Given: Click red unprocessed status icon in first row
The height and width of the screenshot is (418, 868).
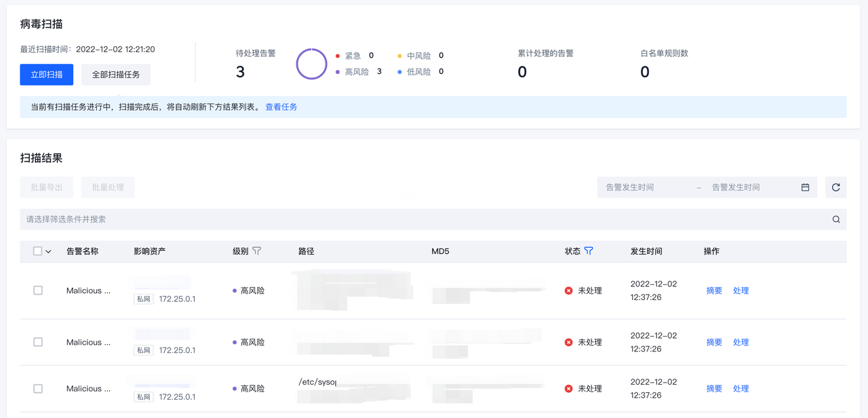Looking at the screenshot, I should [x=568, y=290].
